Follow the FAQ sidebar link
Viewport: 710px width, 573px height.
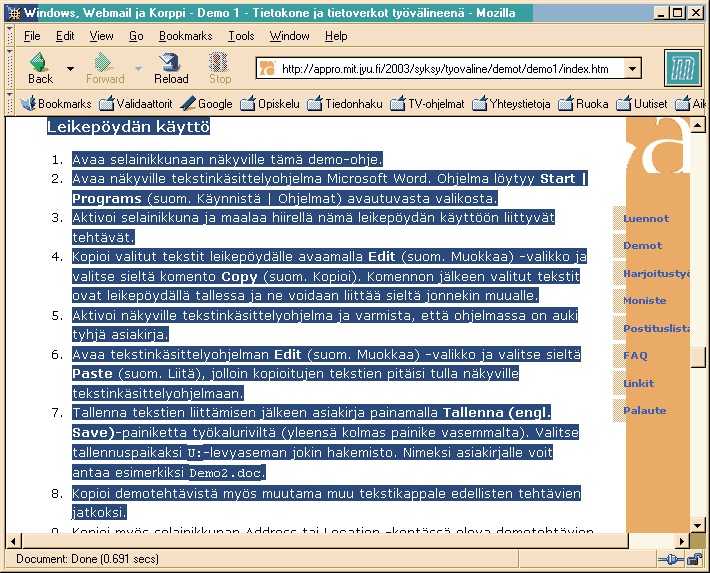[x=635, y=356]
